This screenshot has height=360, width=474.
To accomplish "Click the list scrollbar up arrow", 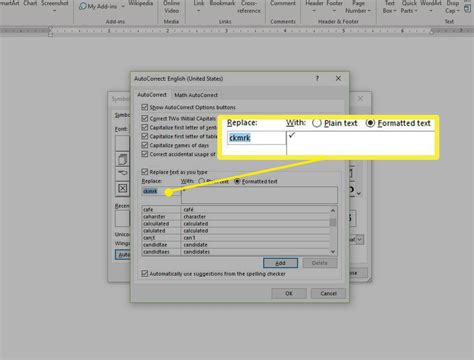I will pyautogui.click(x=333, y=210).
